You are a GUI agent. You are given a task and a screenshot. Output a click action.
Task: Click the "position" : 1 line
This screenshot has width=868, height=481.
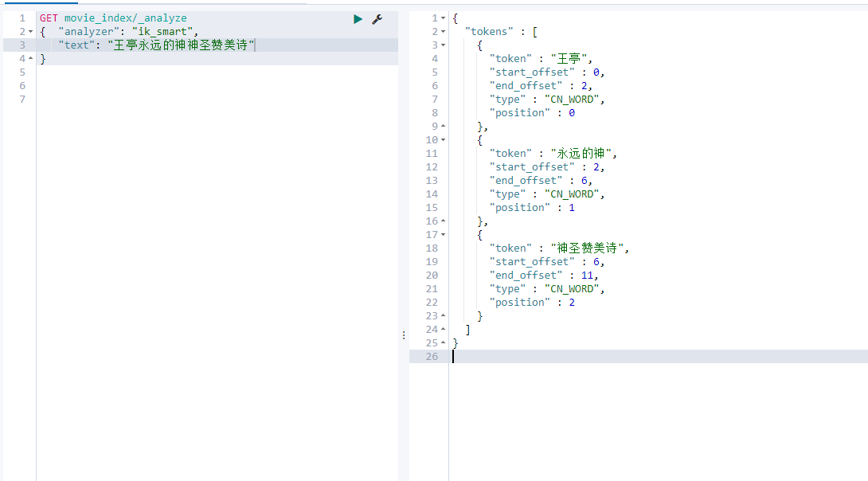532,208
